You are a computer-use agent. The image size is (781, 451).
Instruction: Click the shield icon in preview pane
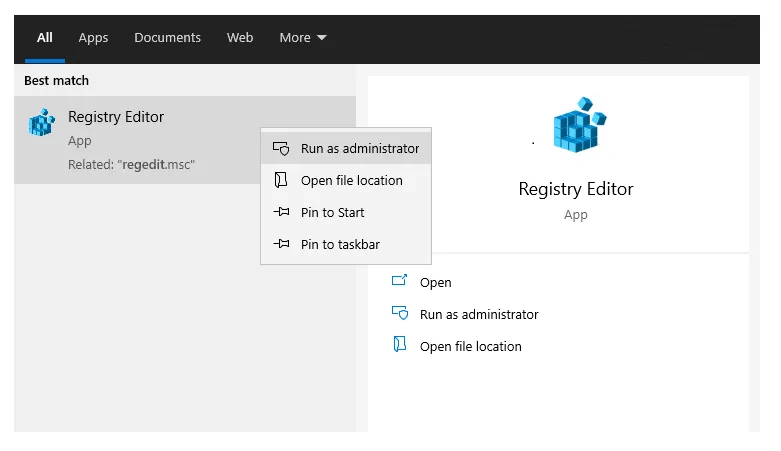coord(400,313)
